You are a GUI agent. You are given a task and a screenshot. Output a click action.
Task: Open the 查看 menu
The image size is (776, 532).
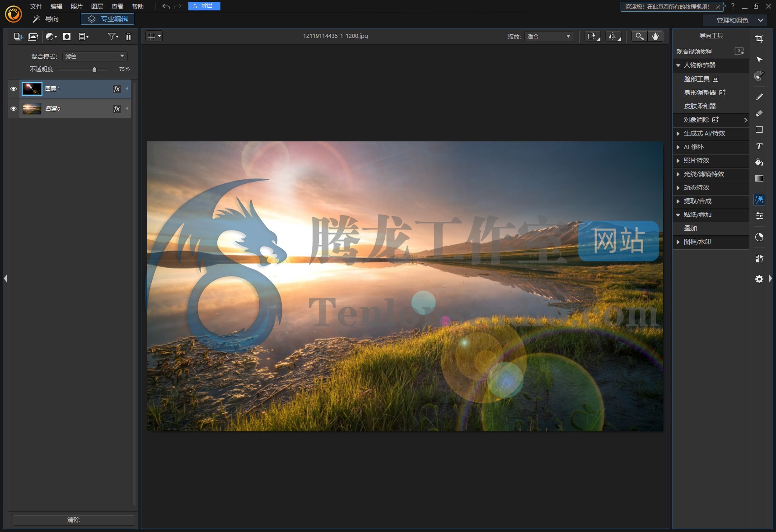pos(117,6)
